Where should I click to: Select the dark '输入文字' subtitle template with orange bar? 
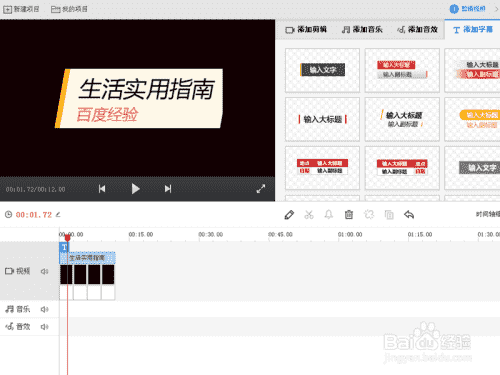322,70
